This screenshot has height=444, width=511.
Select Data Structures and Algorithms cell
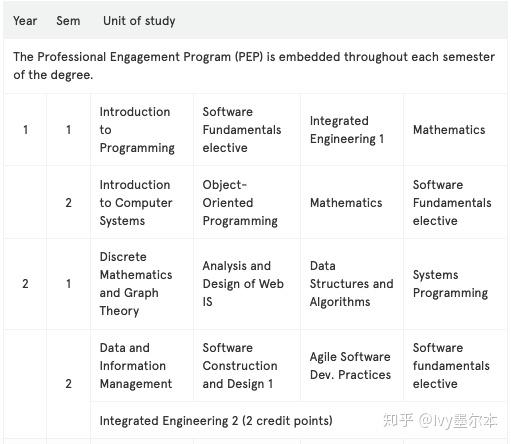pos(352,284)
